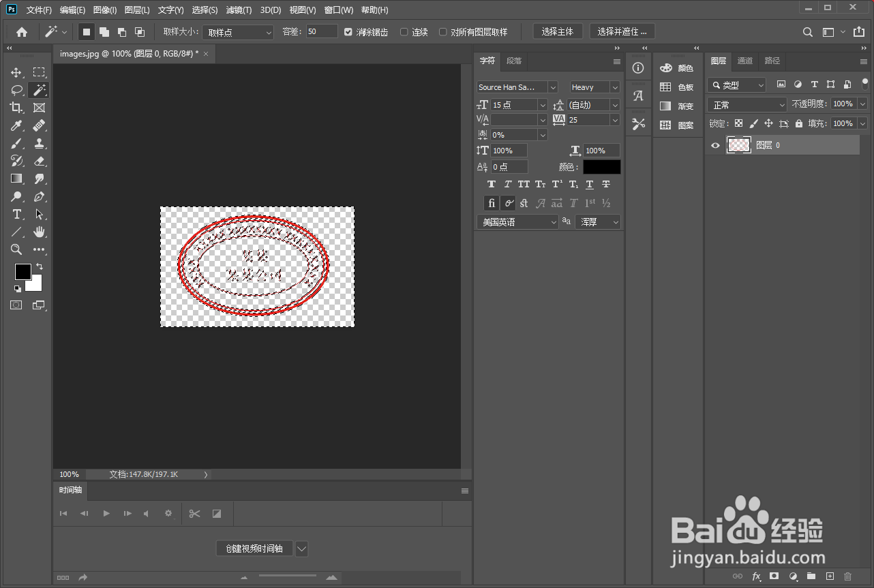Open the search icon in options bar
874x588 pixels.
pos(807,32)
